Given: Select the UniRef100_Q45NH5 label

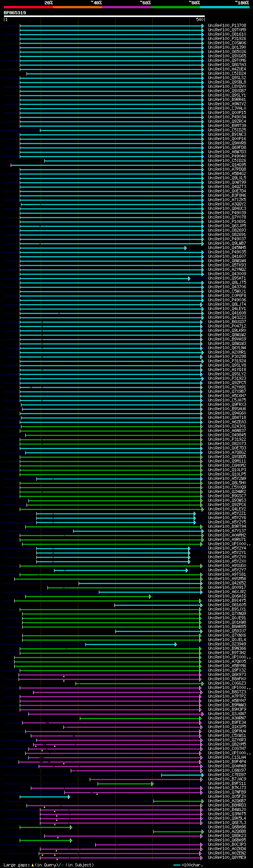Looking at the screenshot, I should [227, 248].
